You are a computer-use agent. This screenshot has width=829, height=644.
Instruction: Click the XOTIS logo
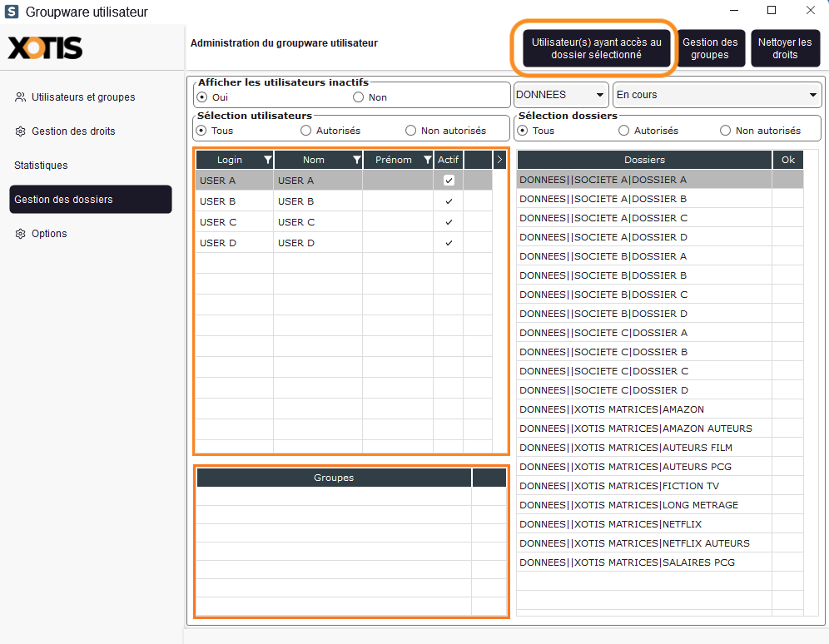(45, 48)
